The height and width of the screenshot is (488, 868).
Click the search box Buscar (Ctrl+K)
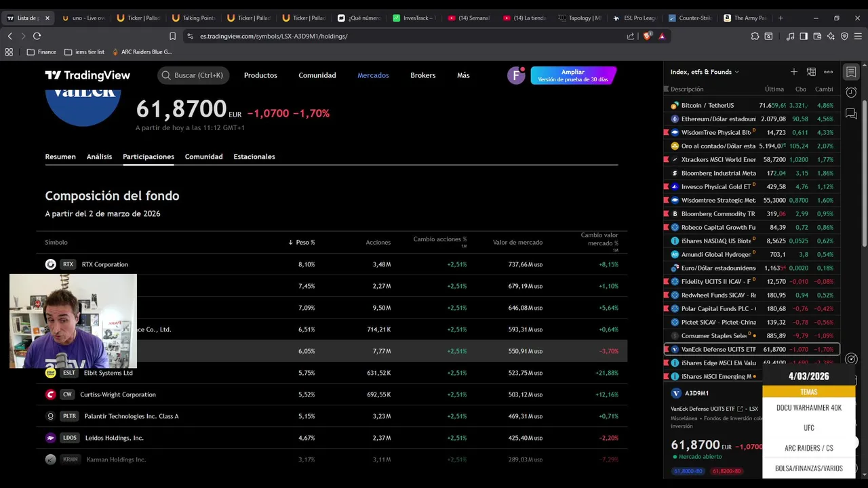(x=193, y=75)
